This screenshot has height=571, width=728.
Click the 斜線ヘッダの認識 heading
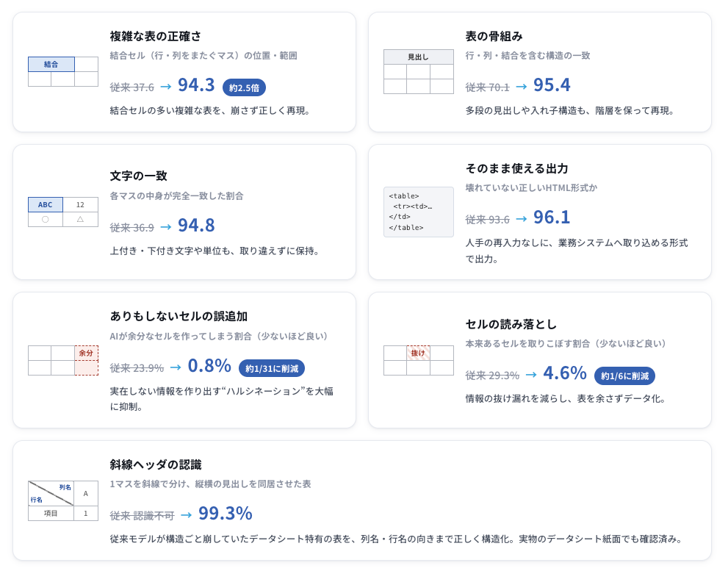(x=156, y=464)
